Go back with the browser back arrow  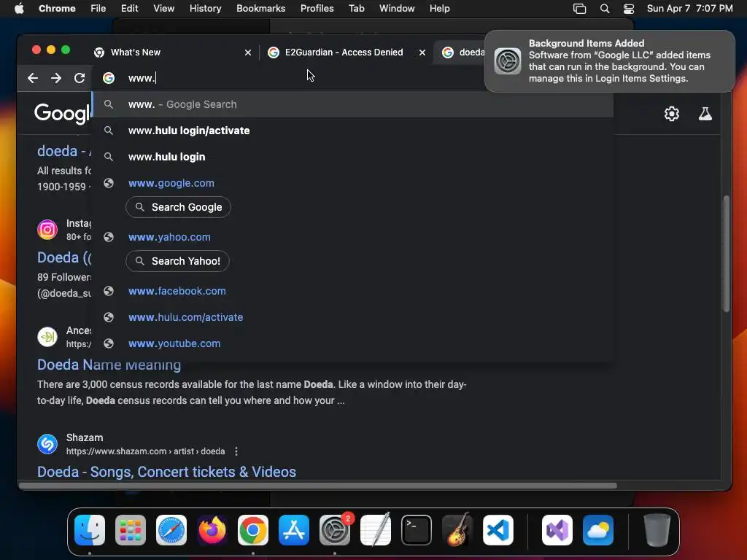click(x=32, y=78)
